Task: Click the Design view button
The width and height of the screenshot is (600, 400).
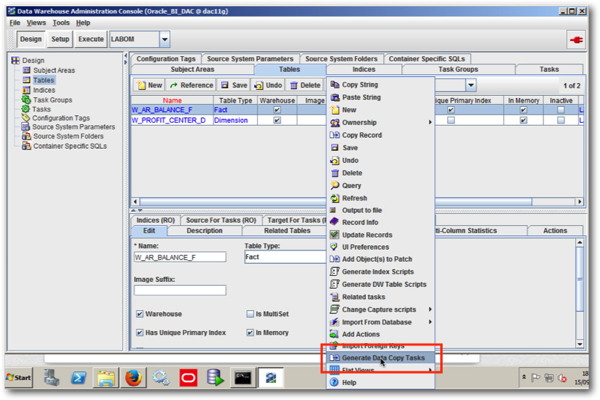Action: (31, 39)
